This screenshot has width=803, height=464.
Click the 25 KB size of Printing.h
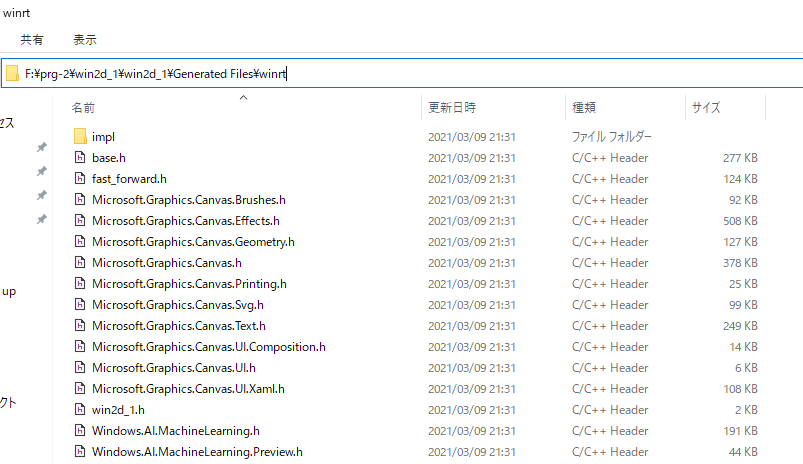[x=743, y=284]
